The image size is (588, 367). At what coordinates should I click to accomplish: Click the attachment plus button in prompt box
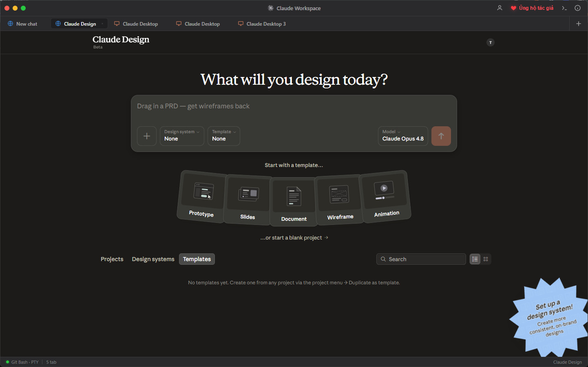[147, 136]
